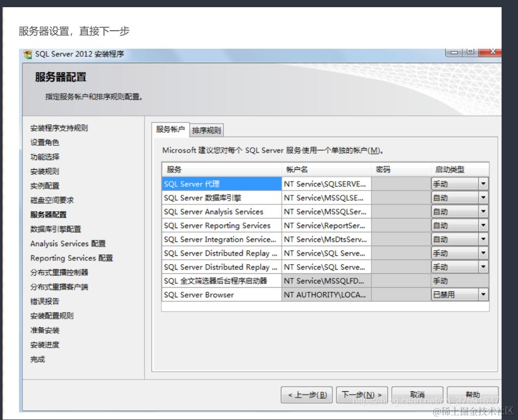Click account name NT Service\ReportSer... cell
Image resolution: width=518 pixels, height=420 pixels.
(326, 225)
